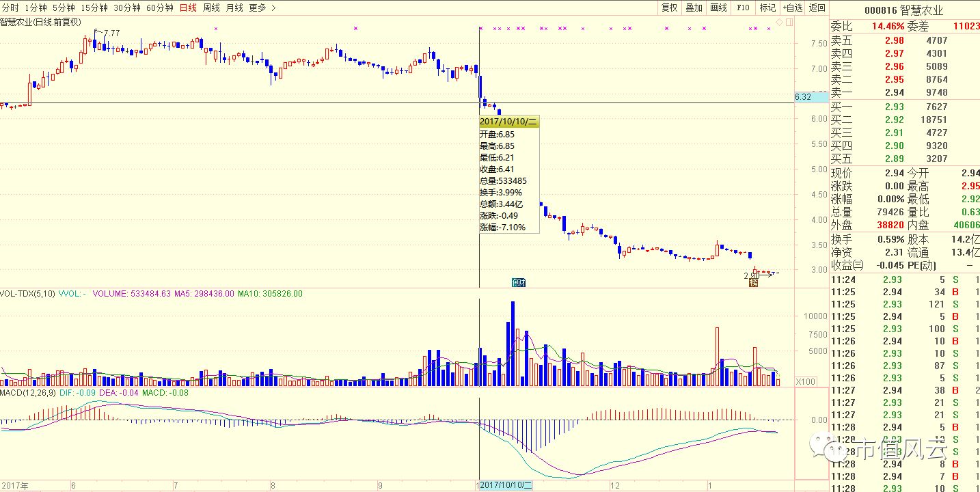The image size is (980, 492).
Task: Switch to the 月线 monthly chart
Action: pyautogui.click(x=234, y=8)
